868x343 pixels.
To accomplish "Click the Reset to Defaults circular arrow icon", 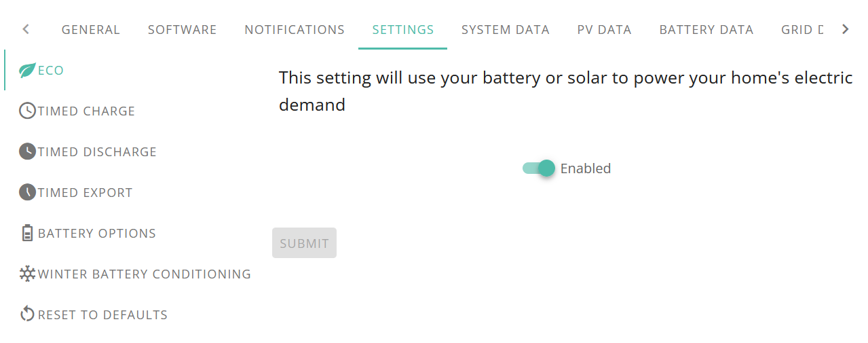I will (x=27, y=314).
